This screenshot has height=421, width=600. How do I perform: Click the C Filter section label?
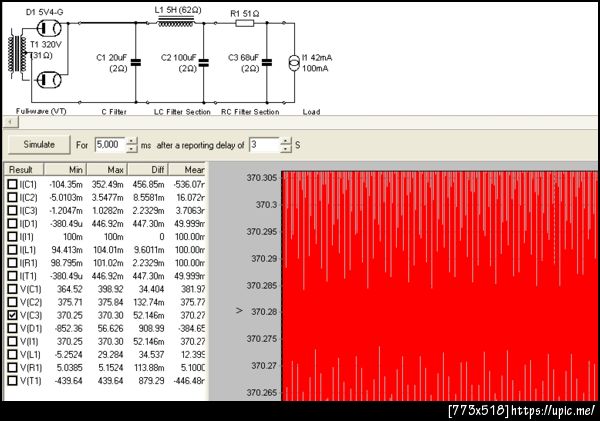click(x=114, y=112)
